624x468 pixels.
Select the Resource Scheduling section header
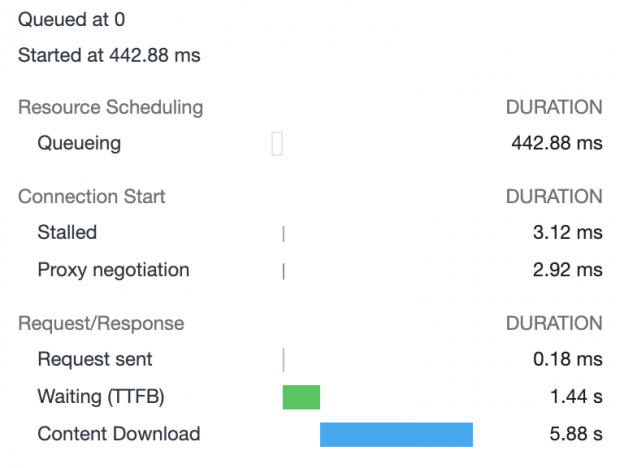[x=111, y=107]
